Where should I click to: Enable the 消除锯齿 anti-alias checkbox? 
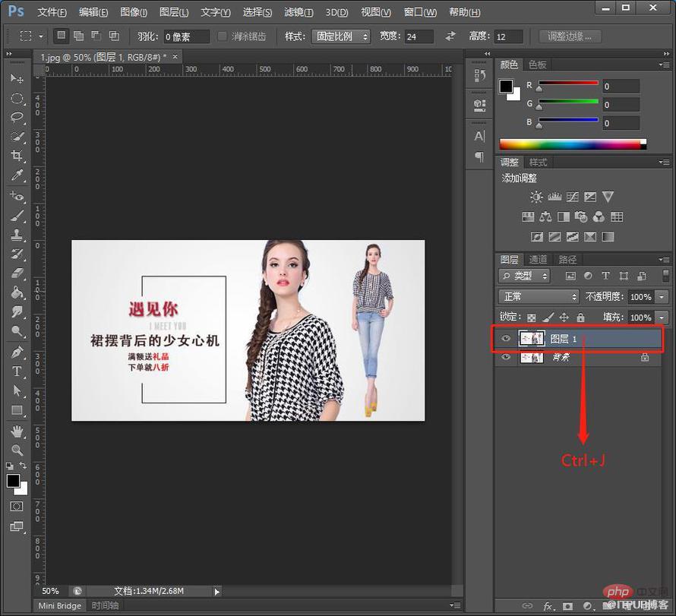222,36
